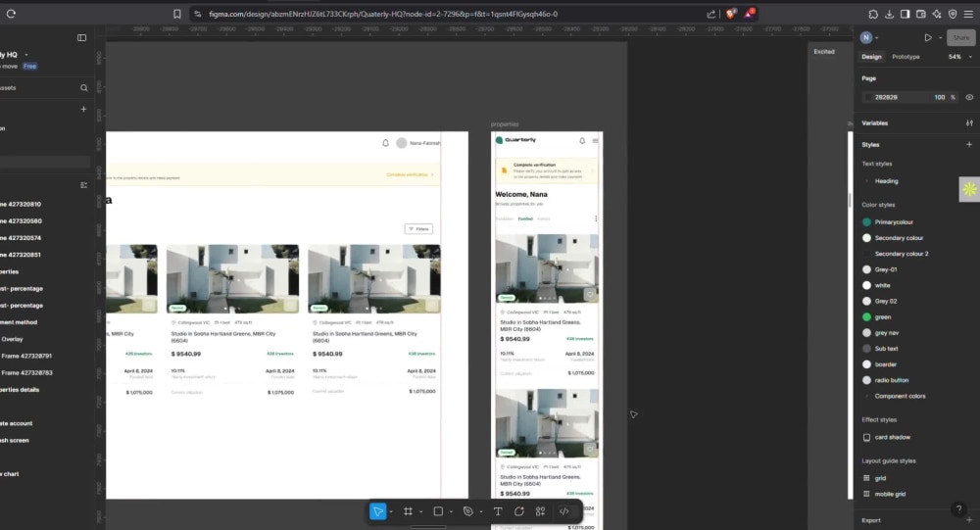Click page background color 282828 swatch
Viewport: 980px width, 530px height.
point(867,98)
